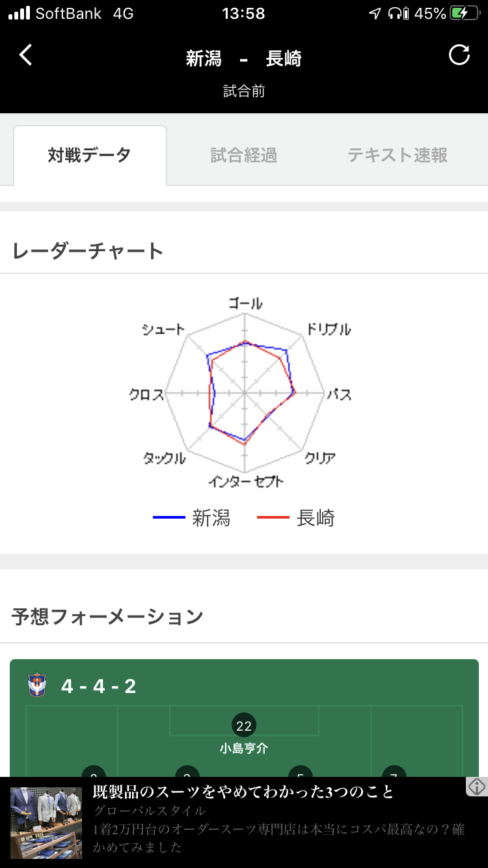Select player number 22 marker
Image resolution: width=488 pixels, height=868 pixels.
tap(244, 726)
